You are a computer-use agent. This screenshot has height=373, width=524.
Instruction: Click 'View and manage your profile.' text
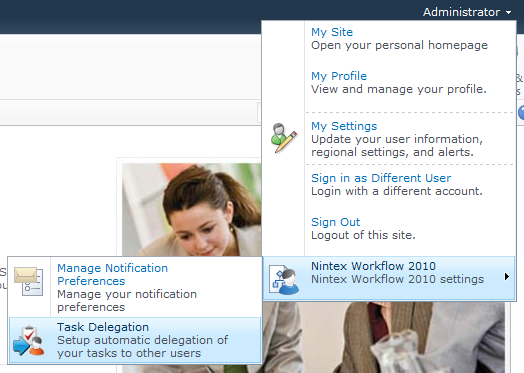coord(399,89)
